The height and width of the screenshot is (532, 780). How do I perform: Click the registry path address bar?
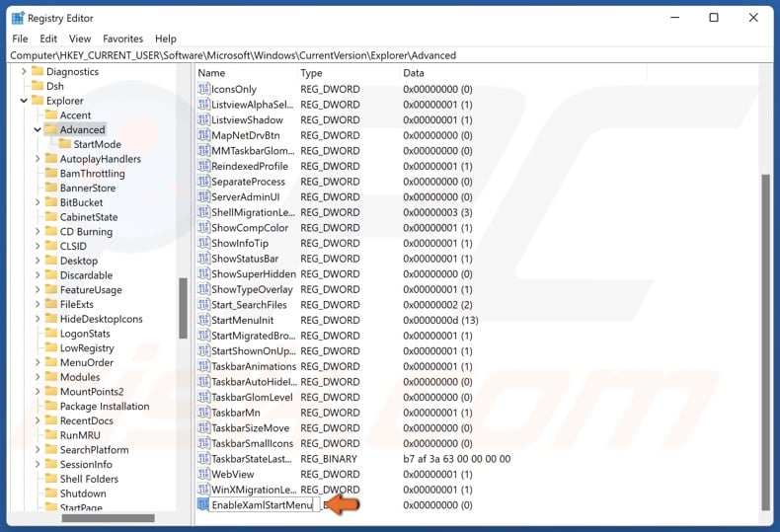[390, 55]
